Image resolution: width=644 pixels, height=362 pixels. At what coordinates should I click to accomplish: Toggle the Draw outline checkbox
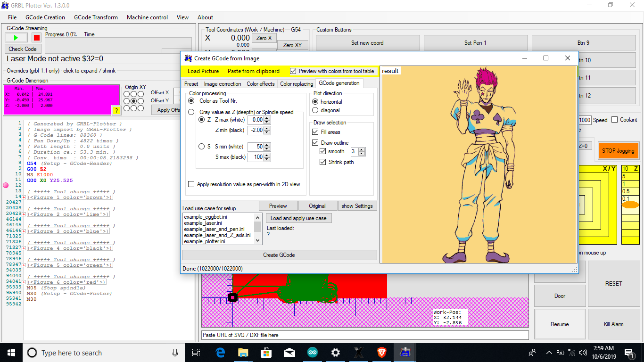point(315,143)
